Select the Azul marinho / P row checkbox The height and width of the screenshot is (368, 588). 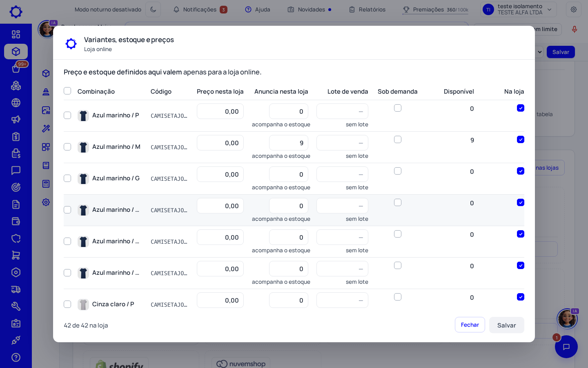[x=67, y=115]
